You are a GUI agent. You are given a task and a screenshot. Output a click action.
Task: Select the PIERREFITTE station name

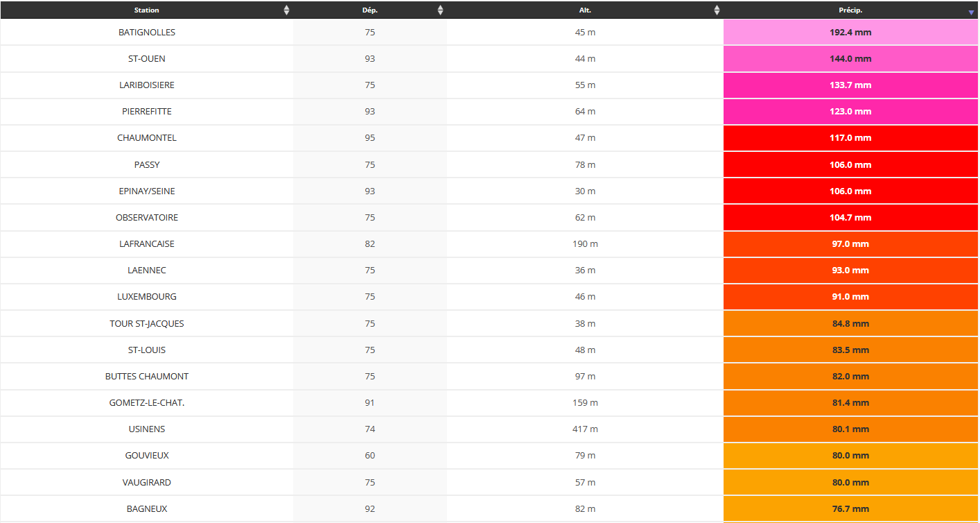coord(147,112)
